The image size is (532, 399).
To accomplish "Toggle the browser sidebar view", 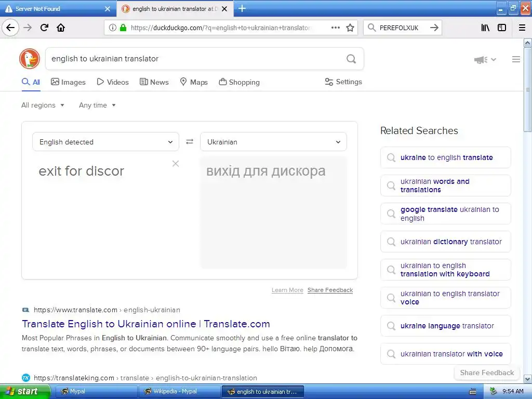I will pos(502,28).
